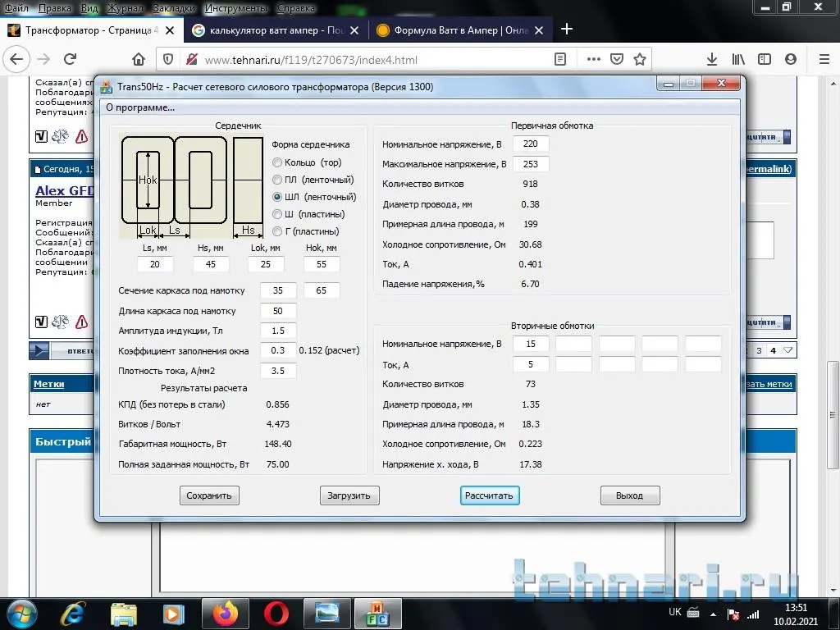Save the page to Pocket icon
Screen dimensions: 840x630
point(616,59)
